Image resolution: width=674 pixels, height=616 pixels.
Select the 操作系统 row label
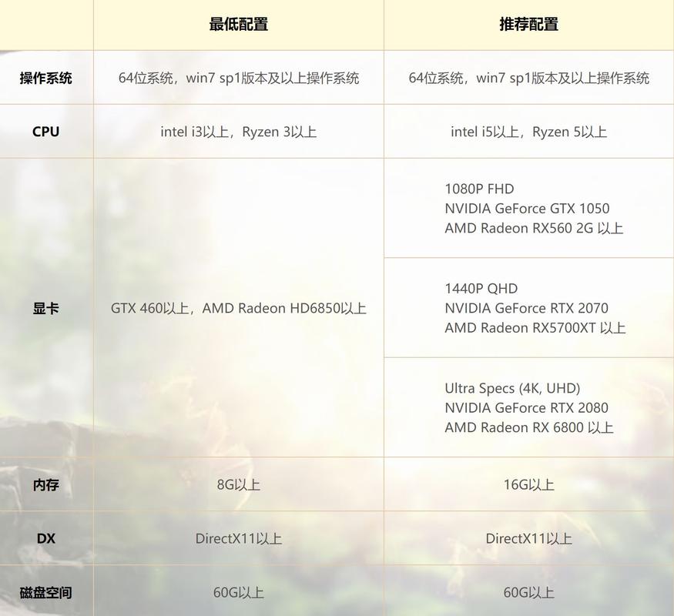coord(45,78)
